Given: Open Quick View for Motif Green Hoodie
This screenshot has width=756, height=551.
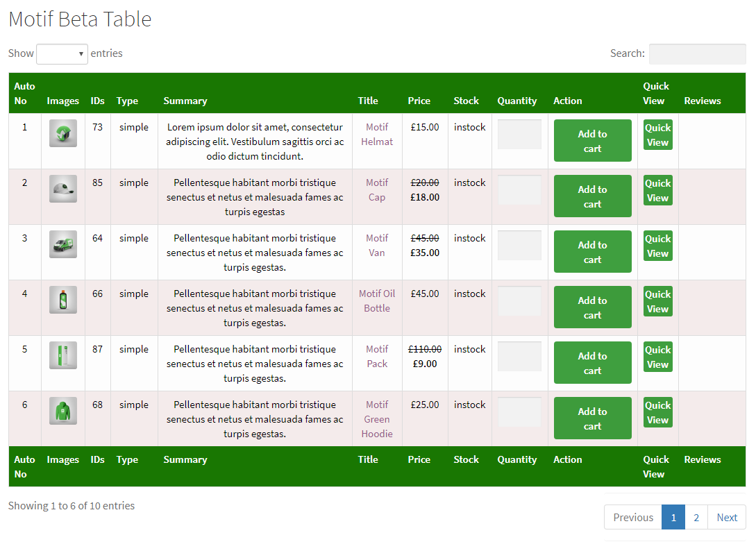Looking at the screenshot, I should pyautogui.click(x=657, y=412).
